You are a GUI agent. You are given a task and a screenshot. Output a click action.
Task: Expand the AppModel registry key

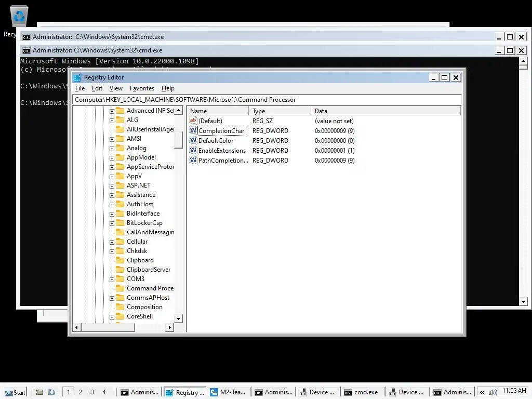tap(112, 158)
